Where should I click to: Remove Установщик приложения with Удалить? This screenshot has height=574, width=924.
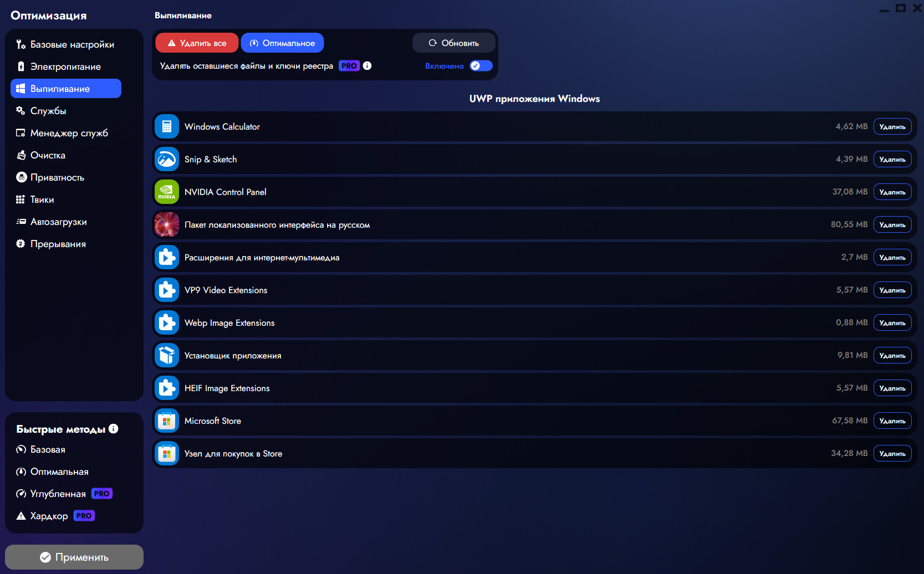click(x=892, y=355)
